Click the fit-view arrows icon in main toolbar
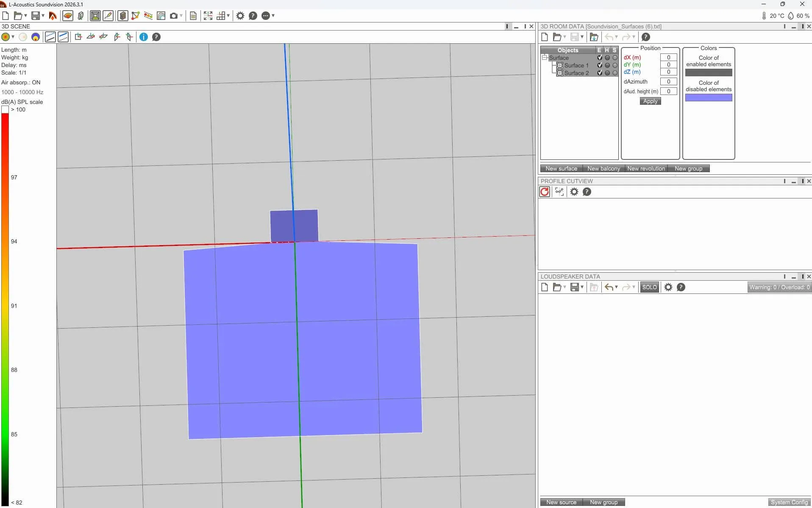Image resolution: width=812 pixels, height=508 pixels. 208,16
